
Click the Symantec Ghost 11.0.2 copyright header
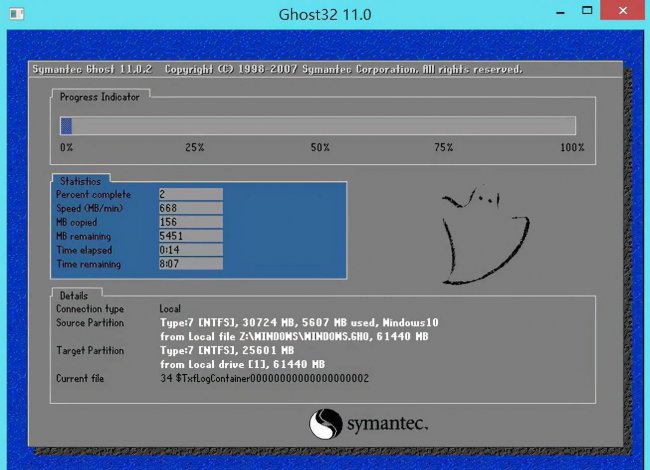click(277, 69)
